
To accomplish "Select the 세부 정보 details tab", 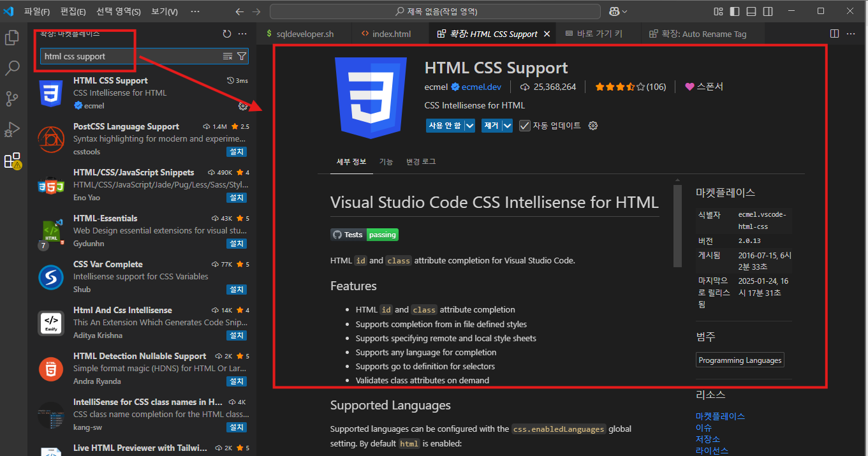I will 351,161.
